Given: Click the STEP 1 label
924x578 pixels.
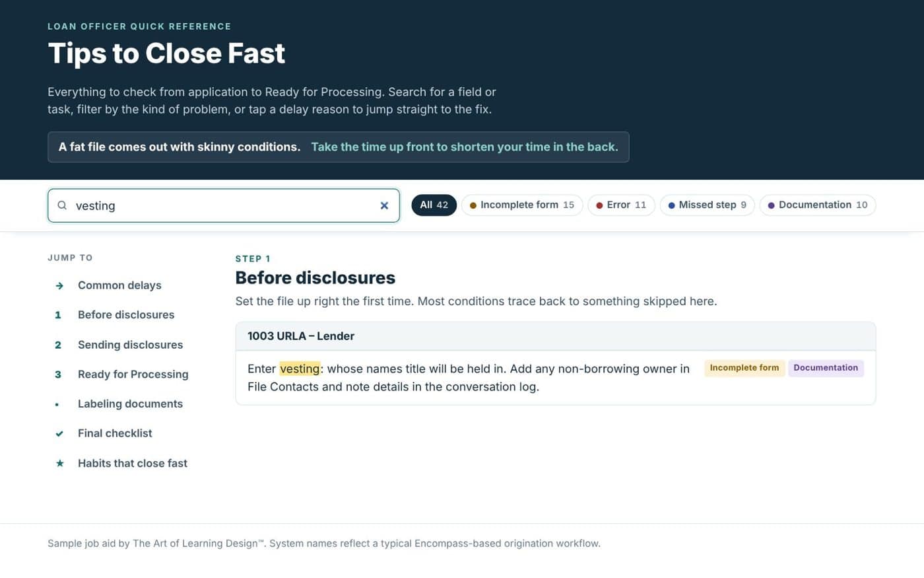Looking at the screenshot, I should (253, 259).
